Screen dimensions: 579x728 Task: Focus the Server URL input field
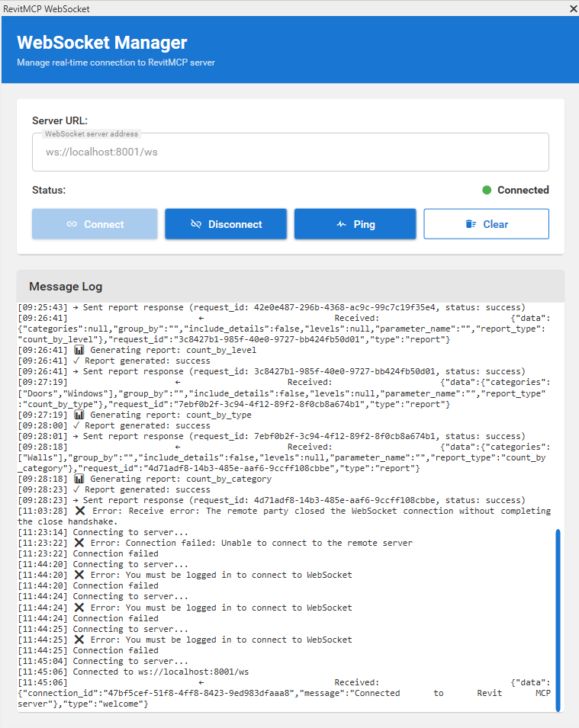coord(290,152)
